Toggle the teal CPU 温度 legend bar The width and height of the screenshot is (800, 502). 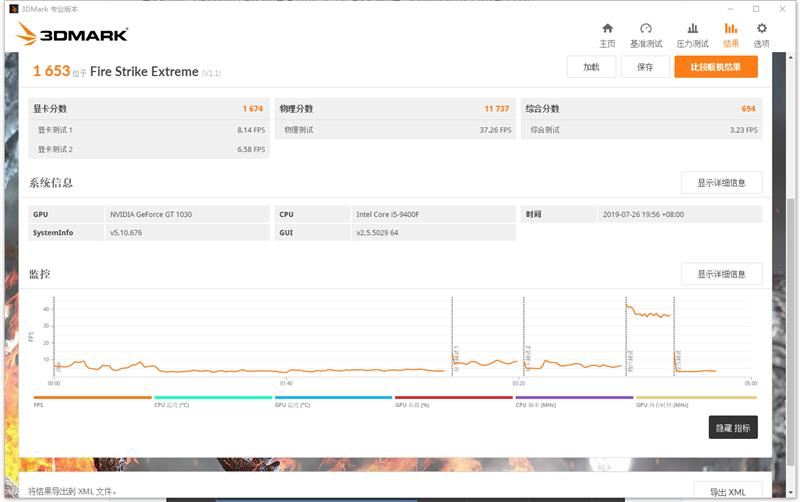click(x=213, y=397)
